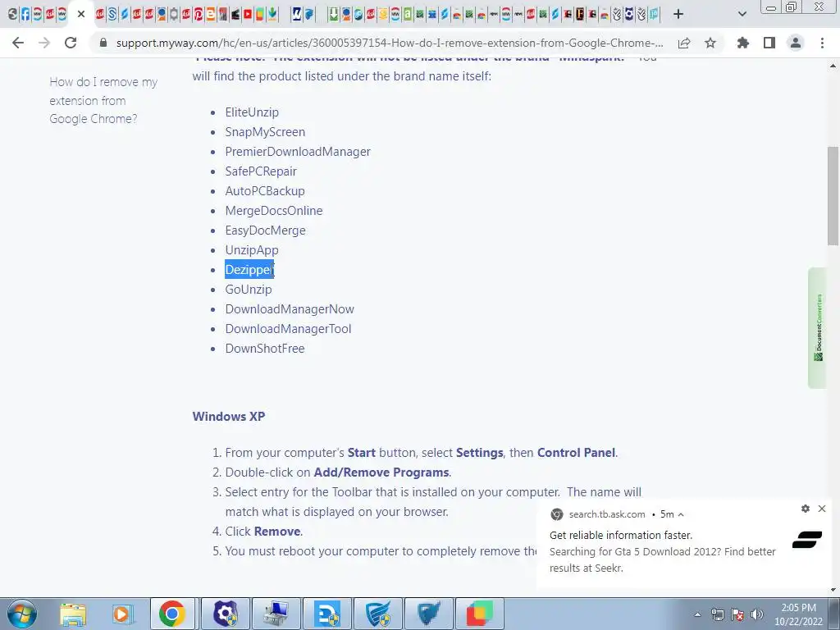Open the purple gear shield taskbar app
The width and height of the screenshot is (840, 630).
click(x=226, y=614)
